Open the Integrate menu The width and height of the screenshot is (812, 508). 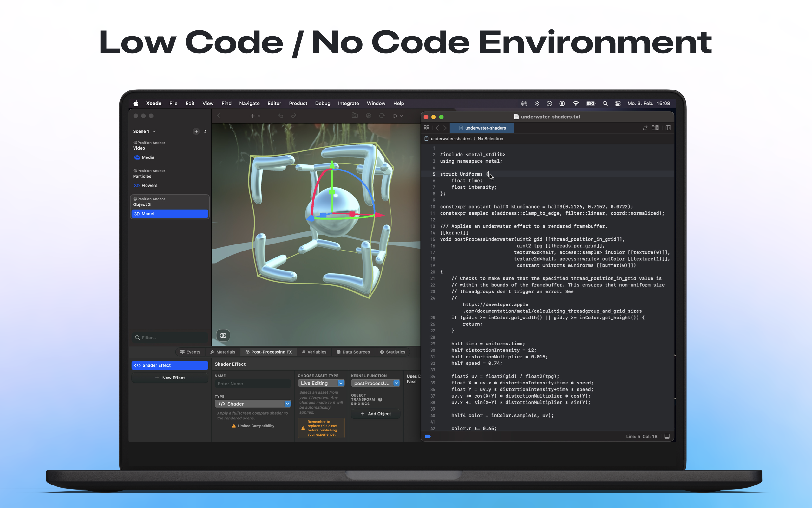point(348,104)
